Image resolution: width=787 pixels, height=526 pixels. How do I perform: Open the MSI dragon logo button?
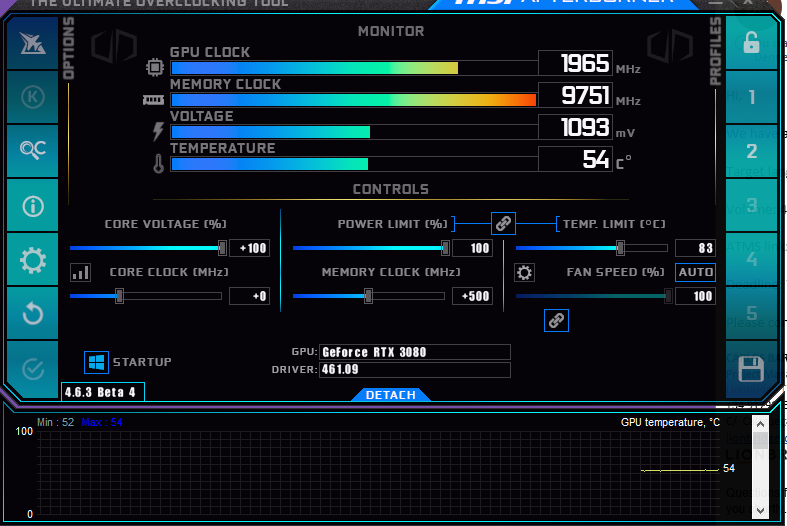click(x=33, y=43)
